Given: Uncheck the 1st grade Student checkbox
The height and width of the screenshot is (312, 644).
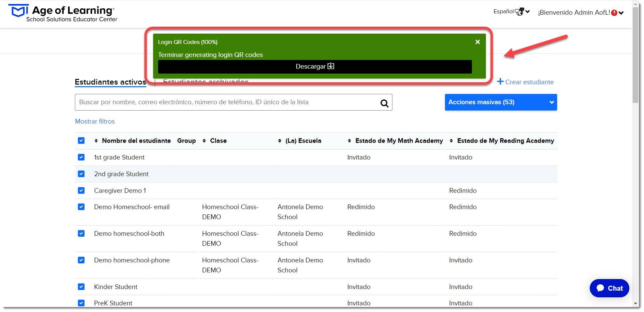Looking at the screenshot, I should 81,157.
